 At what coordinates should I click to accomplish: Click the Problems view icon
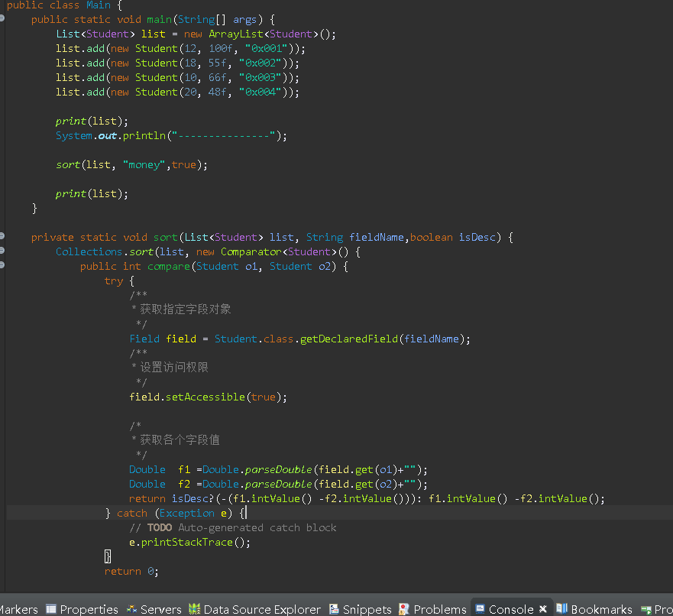[404, 609]
